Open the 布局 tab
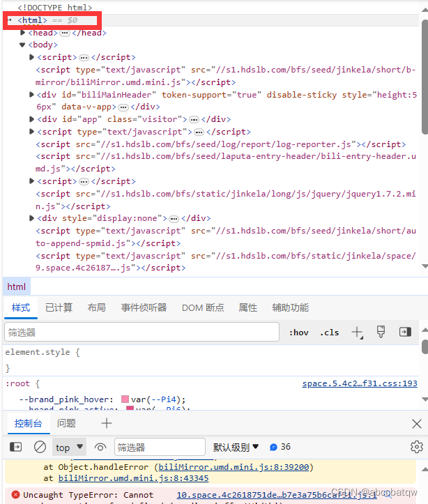The height and width of the screenshot is (504, 428). click(x=96, y=307)
